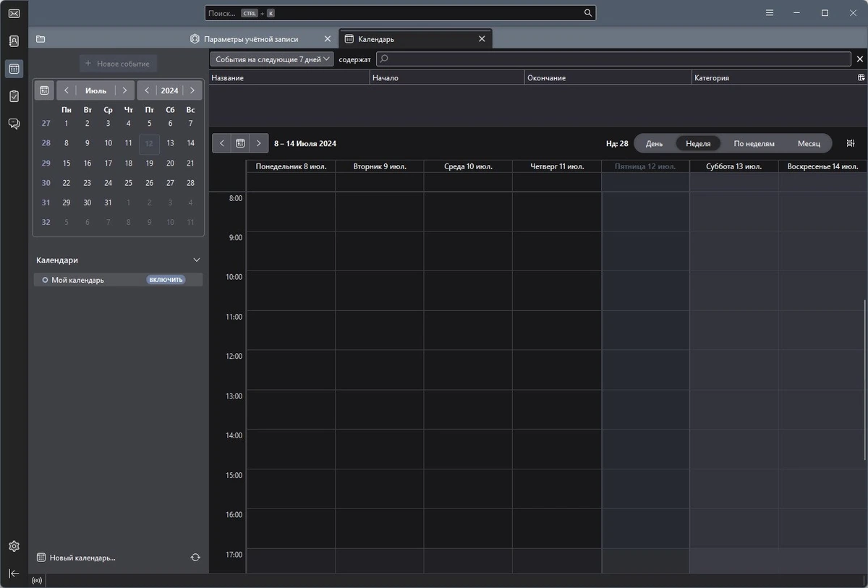Go to previous year 2023
The width and height of the screenshot is (868, 588).
(x=147, y=90)
